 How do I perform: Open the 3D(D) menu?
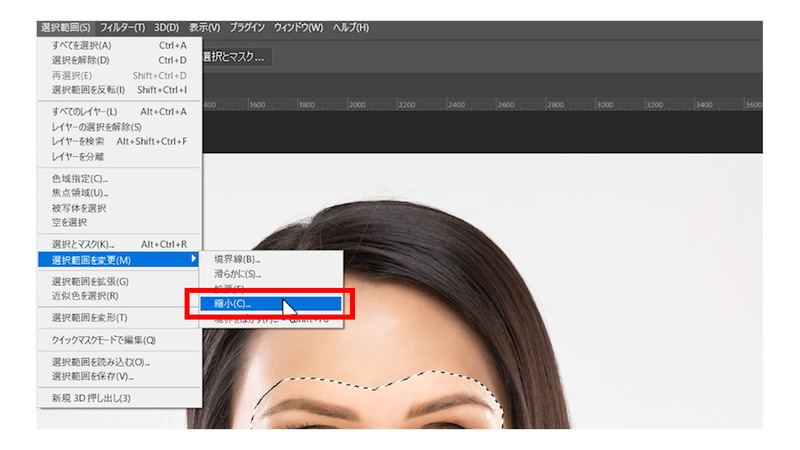[166, 28]
